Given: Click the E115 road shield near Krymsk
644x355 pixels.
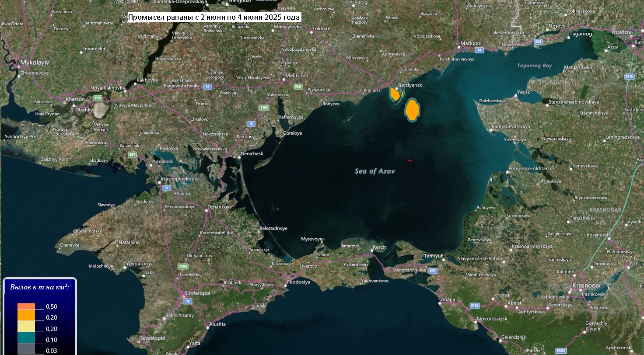Looking at the screenshot, I should coord(475,305).
